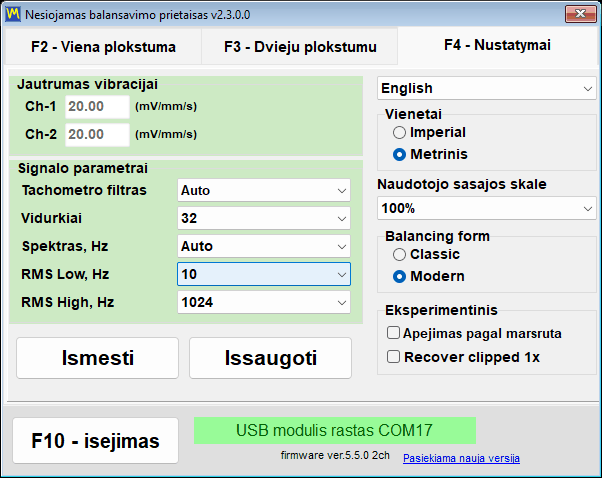The width and height of the screenshot is (602, 478).
Task: Open the English language dropdown
Action: pyautogui.click(x=487, y=88)
